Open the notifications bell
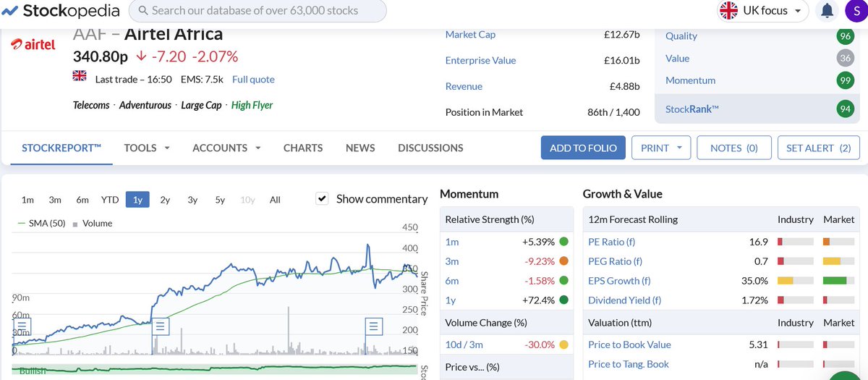This screenshot has width=868, height=380. pyautogui.click(x=826, y=11)
